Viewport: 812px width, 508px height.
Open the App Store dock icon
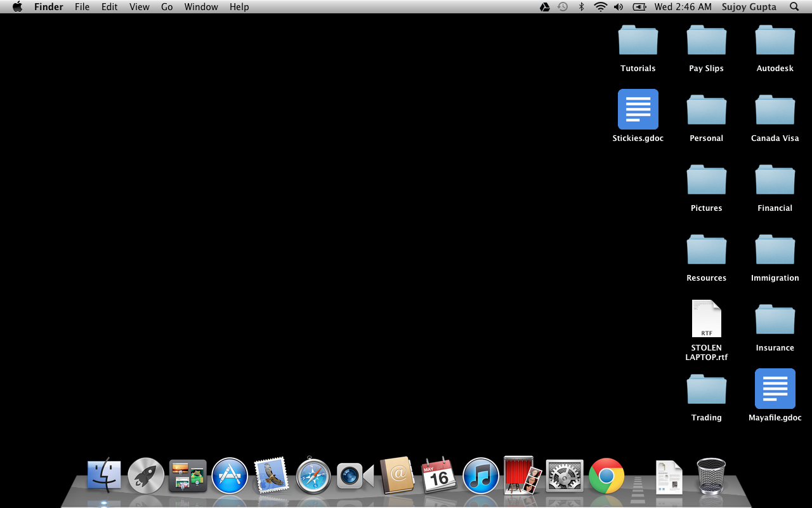click(230, 476)
